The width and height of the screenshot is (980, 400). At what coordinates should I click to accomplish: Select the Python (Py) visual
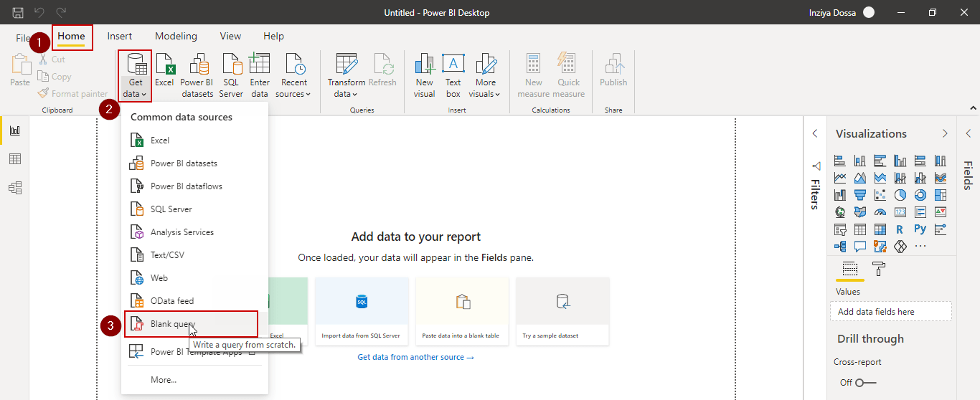coord(920,229)
